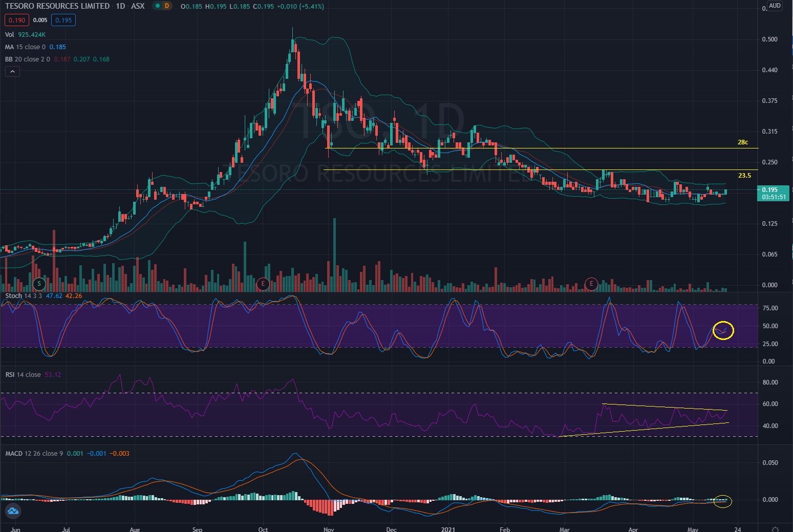Click the 80.00 RSI axis label
Screen dimensions: 793x532
pos(770,382)
